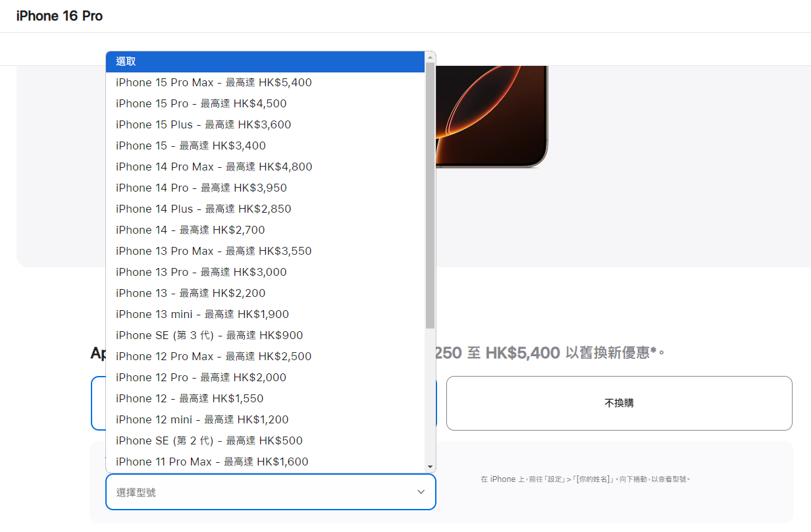This screenshot has width=811, height=532.
Task: Select iPhone 12 Pro Max trade-in option
Action: click(214, 356)
